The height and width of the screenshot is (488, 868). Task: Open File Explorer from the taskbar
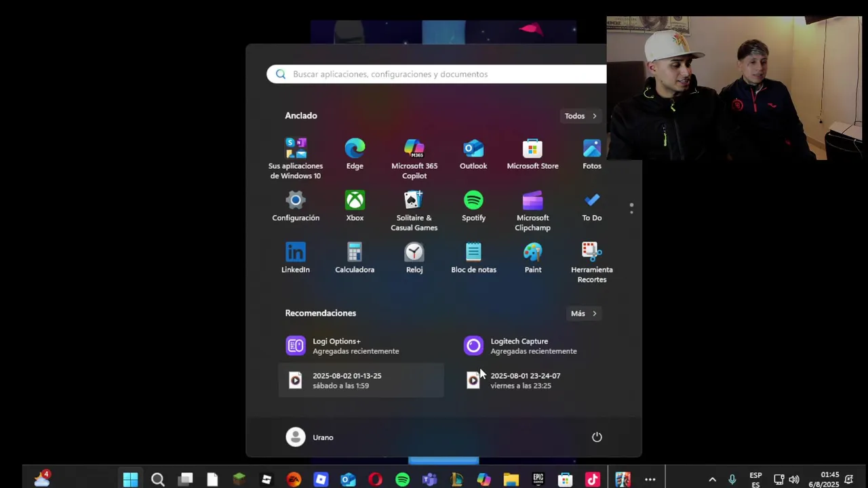click(511, 480)
